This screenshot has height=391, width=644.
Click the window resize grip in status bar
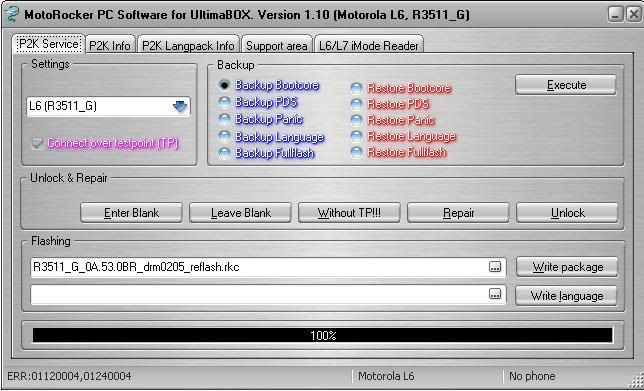click(x=635, y=380)
